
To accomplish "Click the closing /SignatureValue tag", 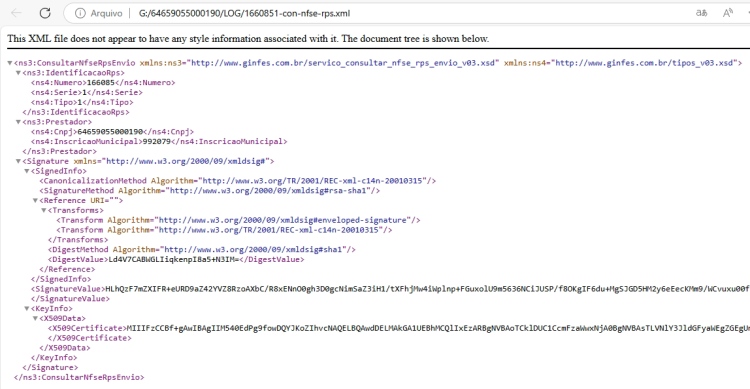I will click(70, 299).
